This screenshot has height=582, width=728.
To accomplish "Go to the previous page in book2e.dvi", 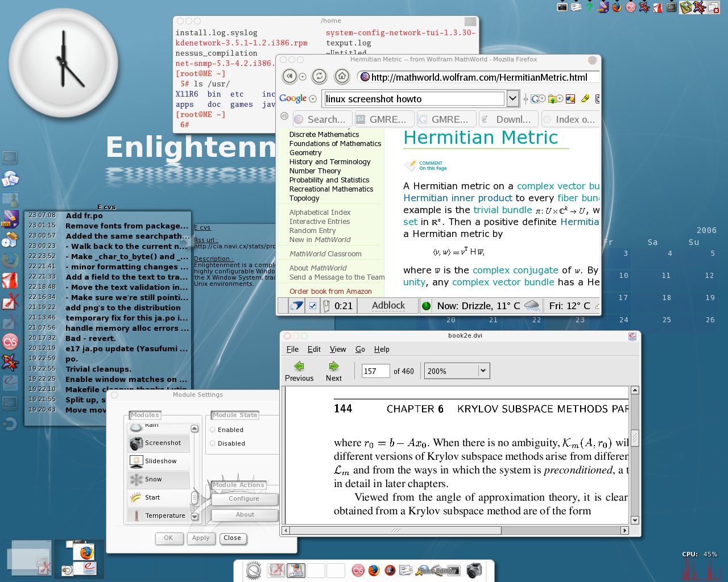I will [x=299, y=371].
